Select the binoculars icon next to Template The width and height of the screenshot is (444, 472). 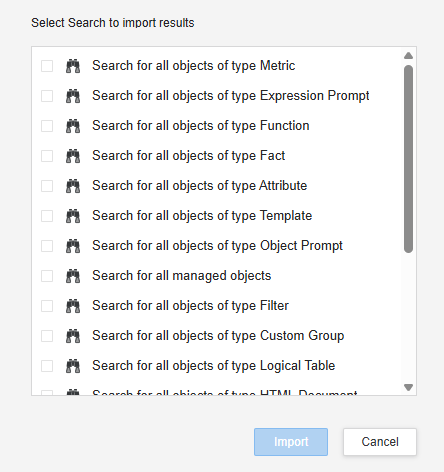point(73,216)
